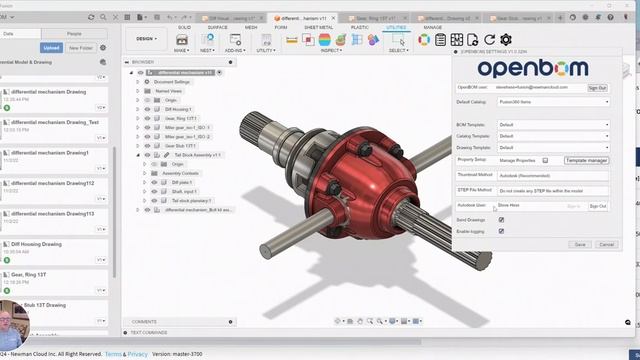Image resolution: width=640 pixels, height=360 pixels.
Task: Toggle visibility of Gear Stub 13T:1
Action: coord(147,146)
